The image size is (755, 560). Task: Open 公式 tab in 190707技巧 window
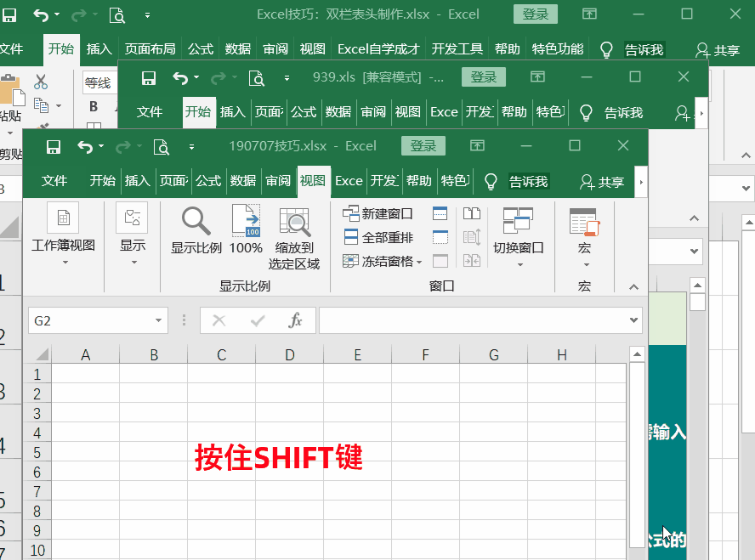tap(208, 181)
